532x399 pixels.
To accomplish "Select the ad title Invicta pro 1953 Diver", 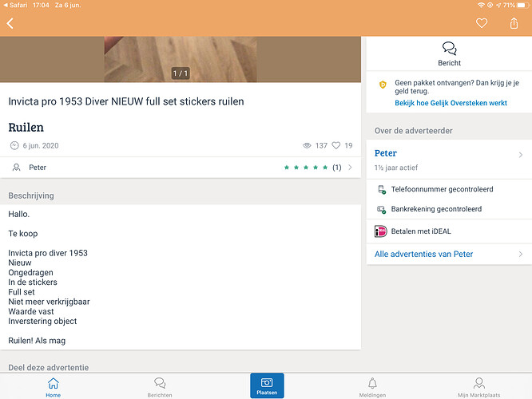I will (126, 101).
